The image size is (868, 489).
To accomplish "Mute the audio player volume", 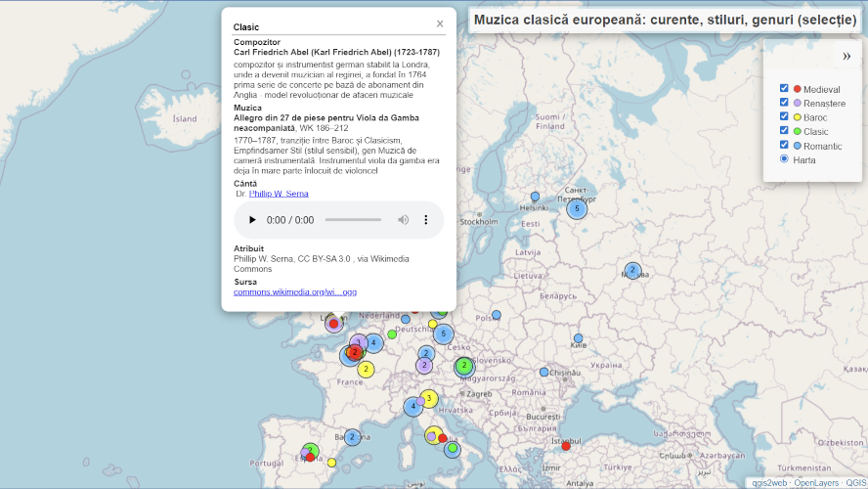I will (403, 220).
